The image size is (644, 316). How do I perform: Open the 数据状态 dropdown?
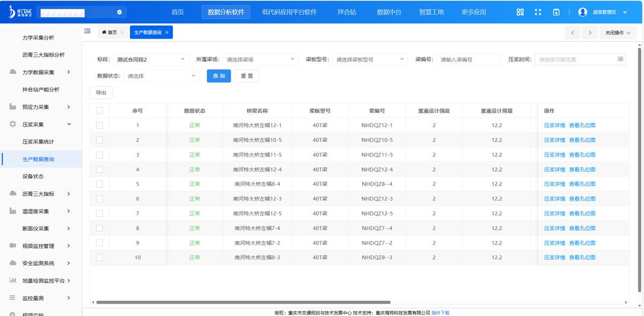pyautogui.click(x=161, y=76)
